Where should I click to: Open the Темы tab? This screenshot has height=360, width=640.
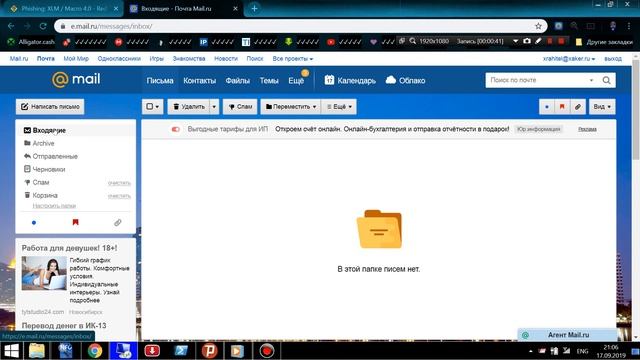[x=269, y=80]
